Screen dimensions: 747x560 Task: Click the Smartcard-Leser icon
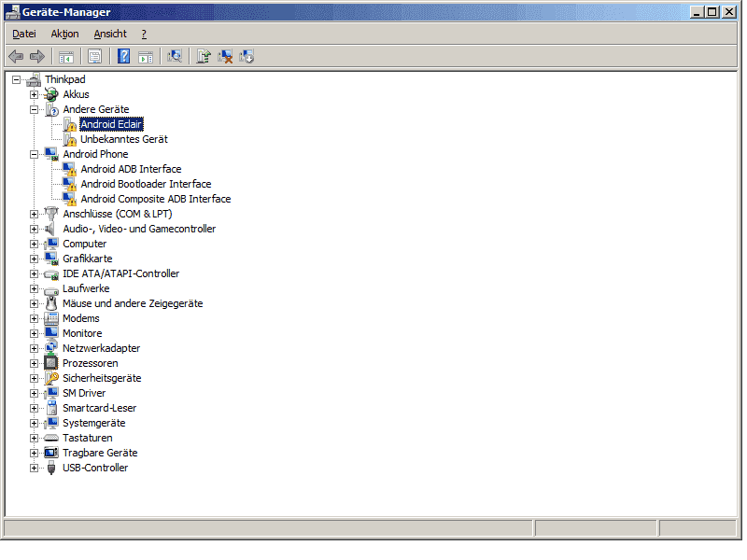point(52,408)
